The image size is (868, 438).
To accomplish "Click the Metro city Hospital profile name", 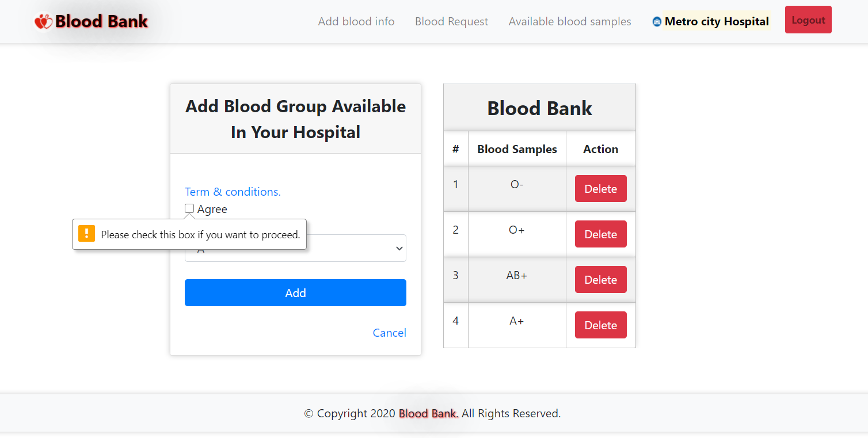I will point(717,22).
